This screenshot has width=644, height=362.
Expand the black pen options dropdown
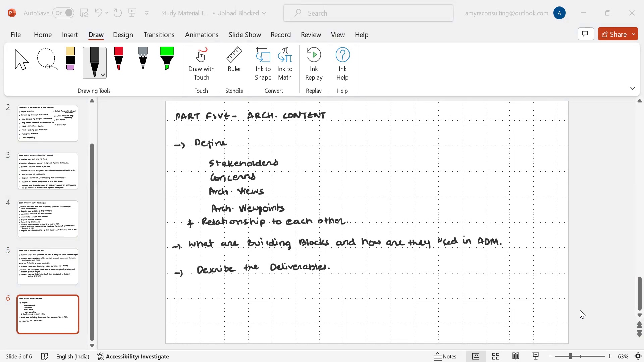point(103,75)
